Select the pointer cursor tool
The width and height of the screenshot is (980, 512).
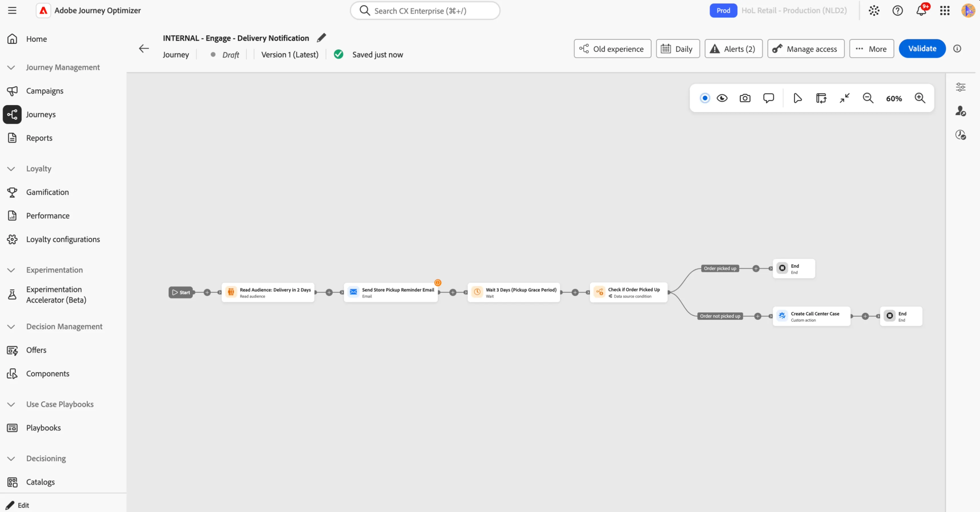[x=798, y=98]
